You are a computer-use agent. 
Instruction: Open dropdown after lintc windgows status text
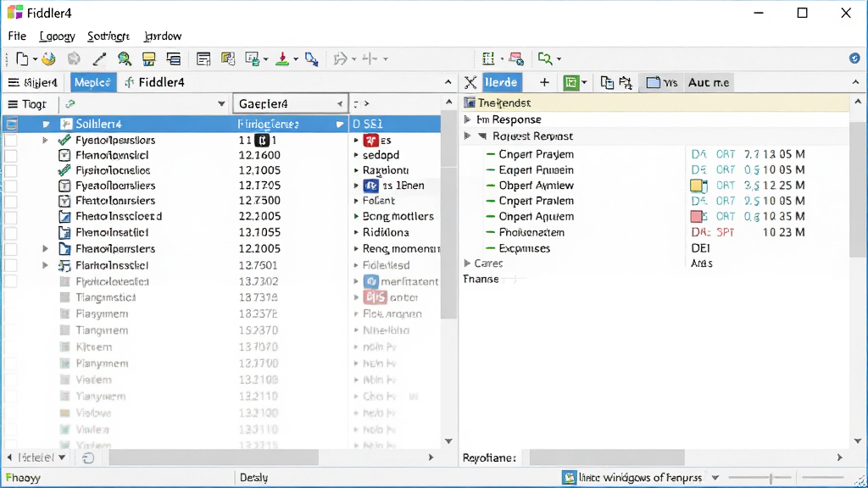(x=715, y=478)
